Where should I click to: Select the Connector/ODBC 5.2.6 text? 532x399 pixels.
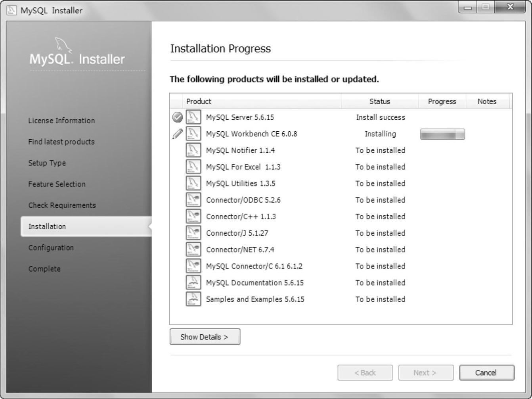point(243,200)
